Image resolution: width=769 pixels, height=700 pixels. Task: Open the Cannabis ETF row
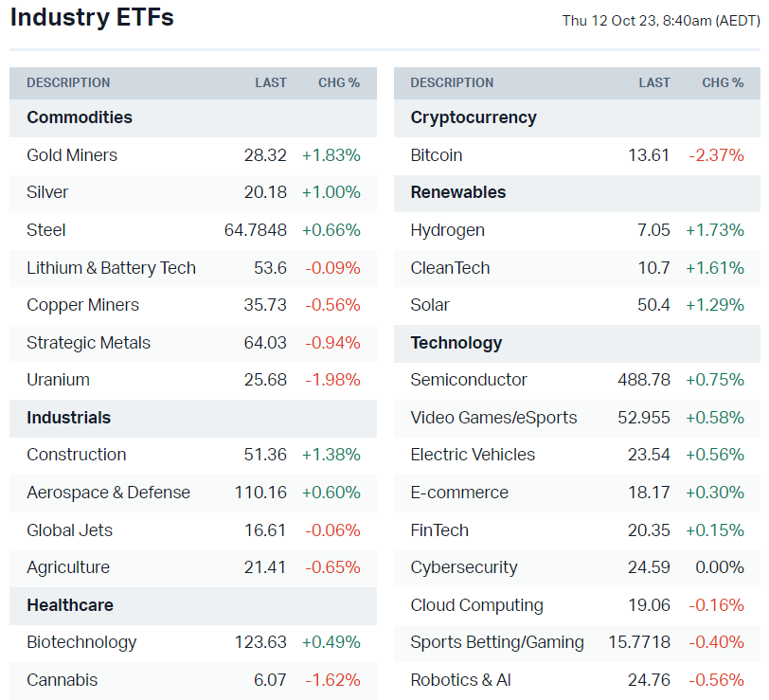tap(62, 680)
